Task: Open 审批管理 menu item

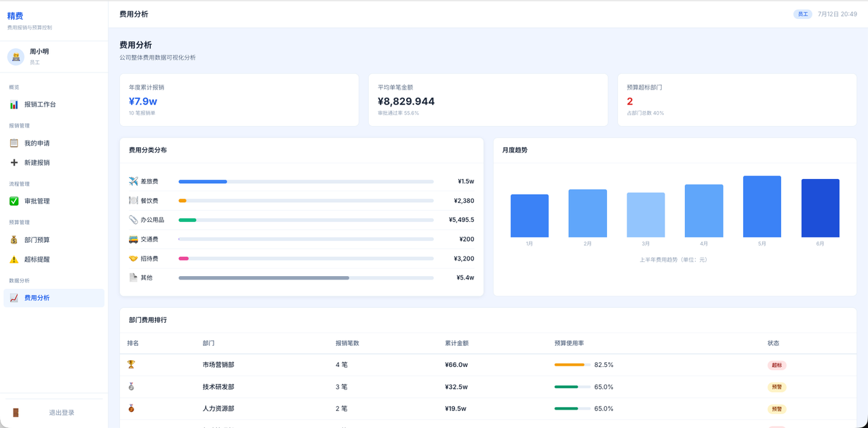Action: point(54,201)
